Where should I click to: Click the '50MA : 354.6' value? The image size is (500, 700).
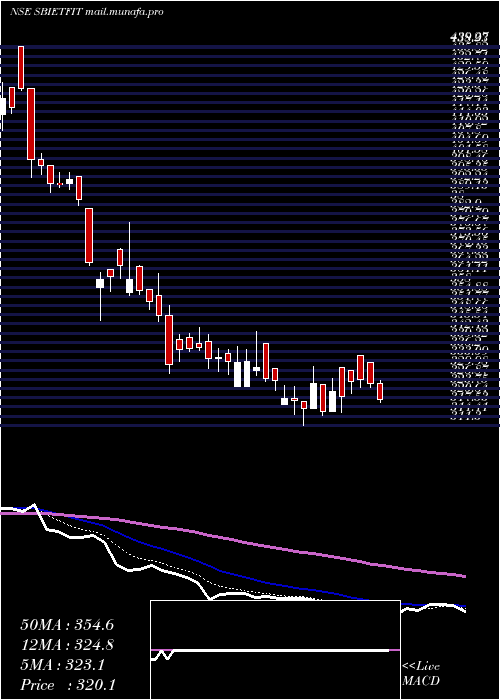tap(67, 625)
